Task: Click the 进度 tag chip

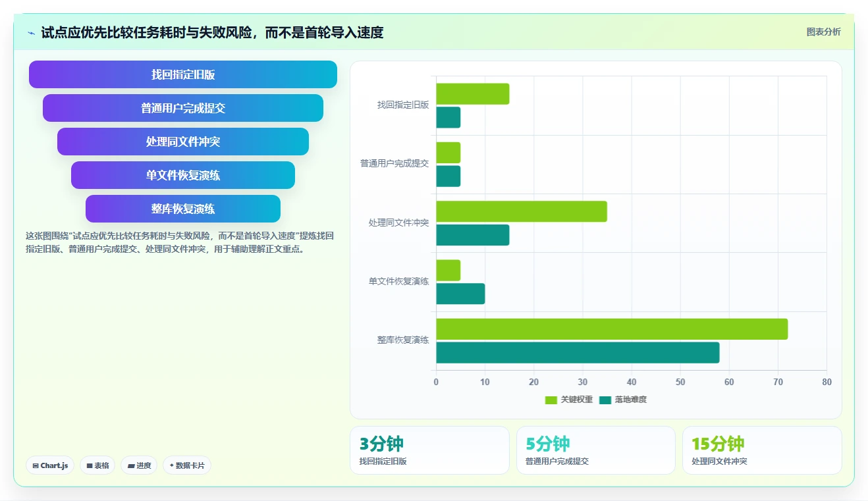Action: pos(139,465)
